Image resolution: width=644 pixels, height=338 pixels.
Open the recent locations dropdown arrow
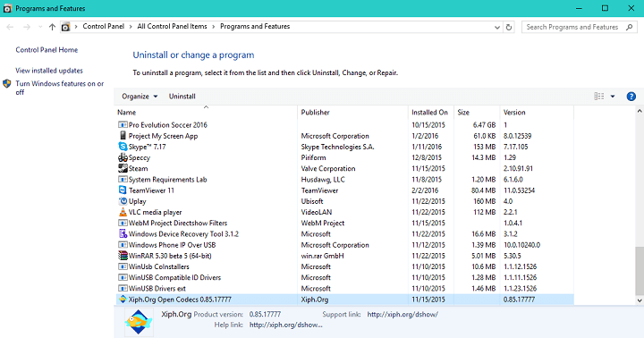(40, 27)
